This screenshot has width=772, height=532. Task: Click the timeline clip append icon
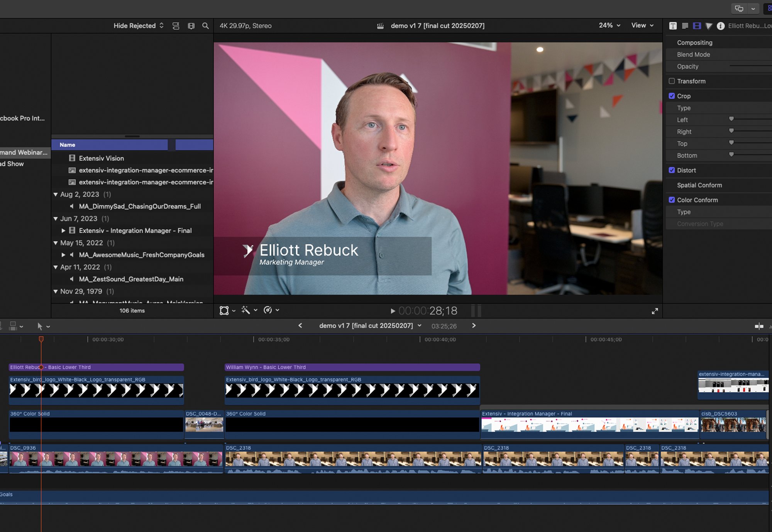[13, 326]
